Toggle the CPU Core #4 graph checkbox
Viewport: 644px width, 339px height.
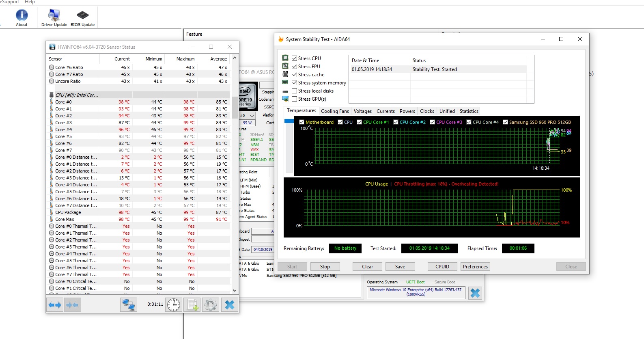pos(469,122)
